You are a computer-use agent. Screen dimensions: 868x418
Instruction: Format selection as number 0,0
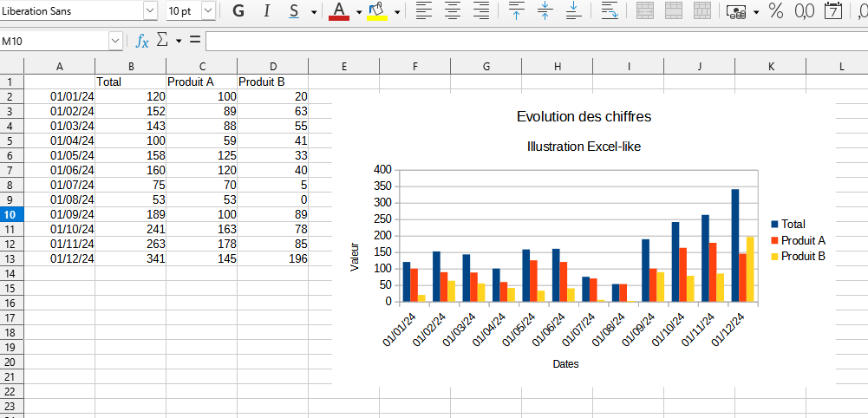click(805, 11)
